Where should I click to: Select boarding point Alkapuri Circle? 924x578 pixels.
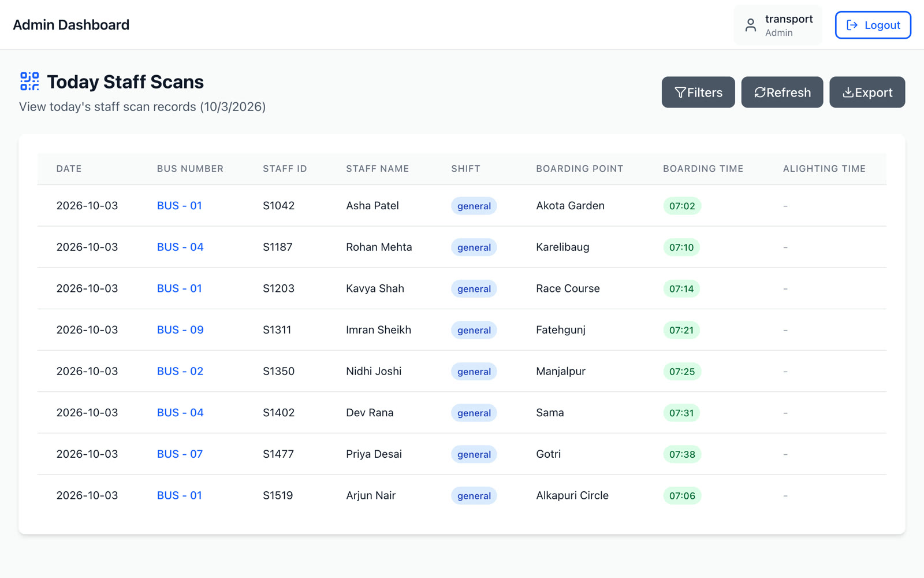pyautogui.click(x=572, y=496)
